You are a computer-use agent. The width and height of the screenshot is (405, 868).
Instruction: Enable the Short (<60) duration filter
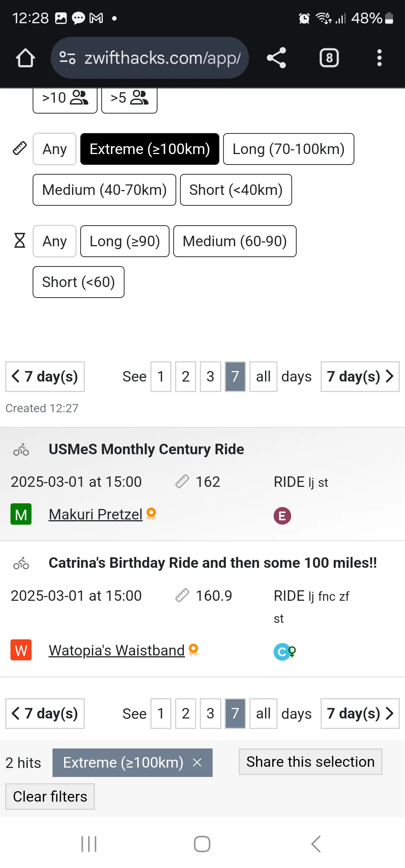78,282
